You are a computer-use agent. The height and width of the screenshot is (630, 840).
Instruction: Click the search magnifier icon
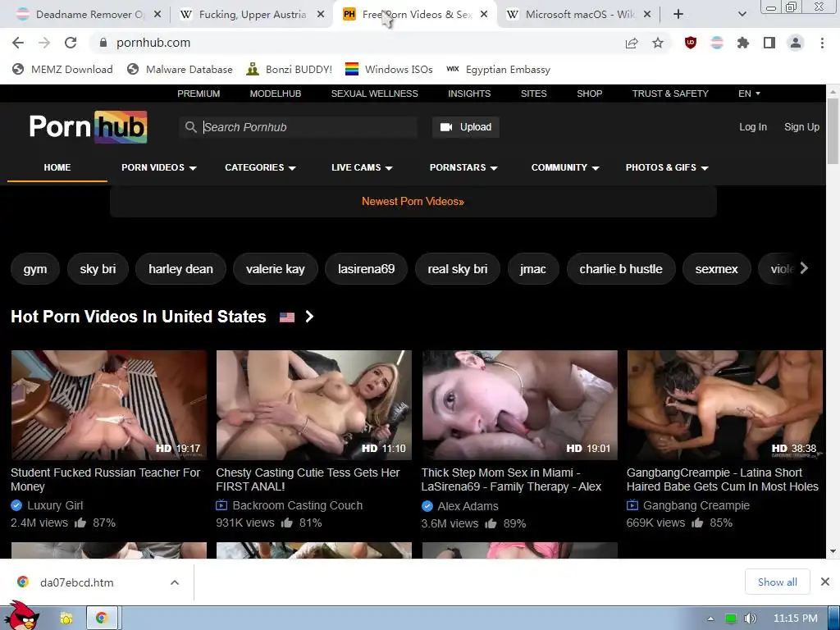(x=190, y=127)
